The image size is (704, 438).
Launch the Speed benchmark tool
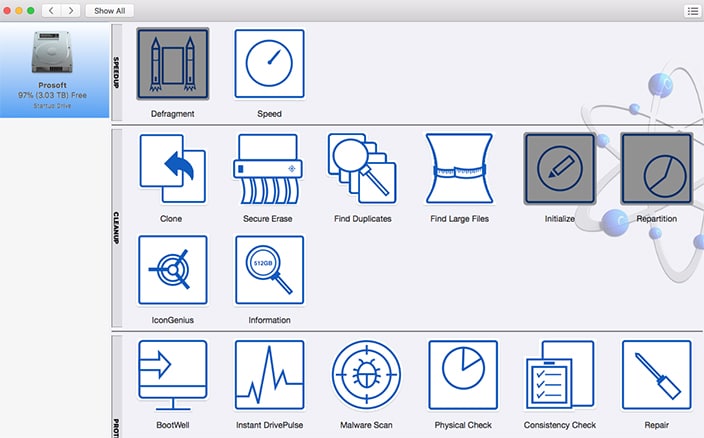pyautogui.click(x=269, y=64)
